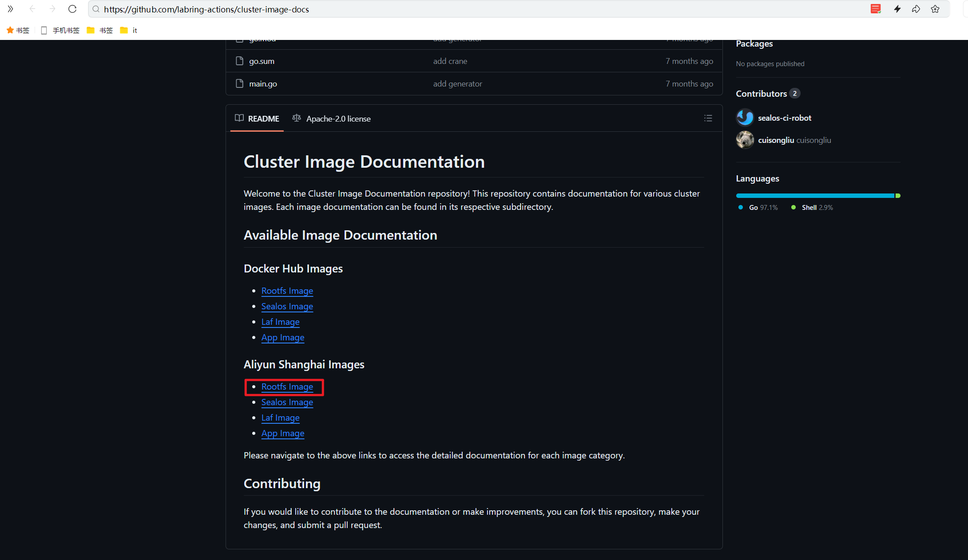This screenshot has height=560, width=968.
Task: Click the Contributing heading
Action: coord(282,484)
